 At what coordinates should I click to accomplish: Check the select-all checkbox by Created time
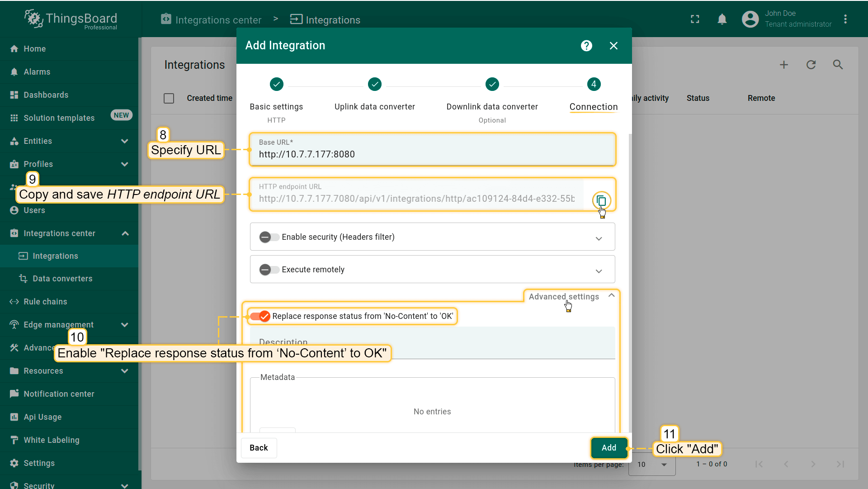point(169,98)
